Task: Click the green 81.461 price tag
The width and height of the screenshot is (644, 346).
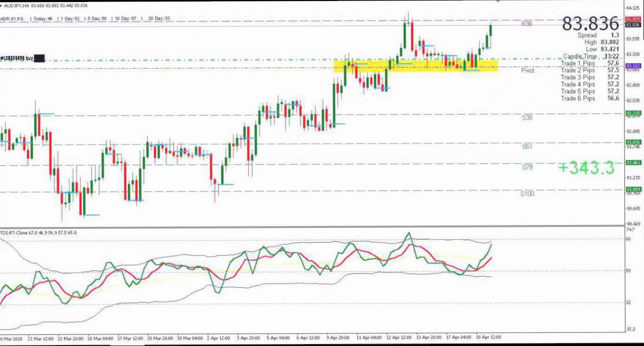Action: tap(633, 163)
